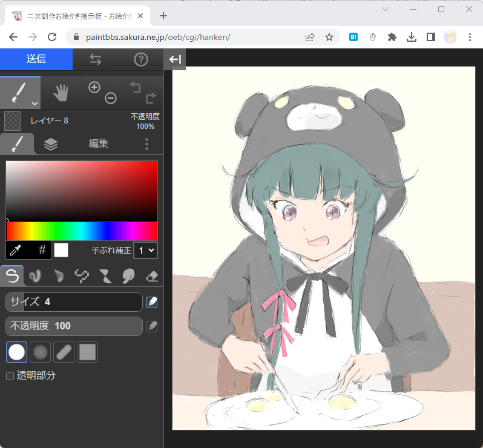Image resolution: width=483 pixels, height=448 pixels.
Task: Select the soft textured brush tip
Action: (x=40, y=352)
